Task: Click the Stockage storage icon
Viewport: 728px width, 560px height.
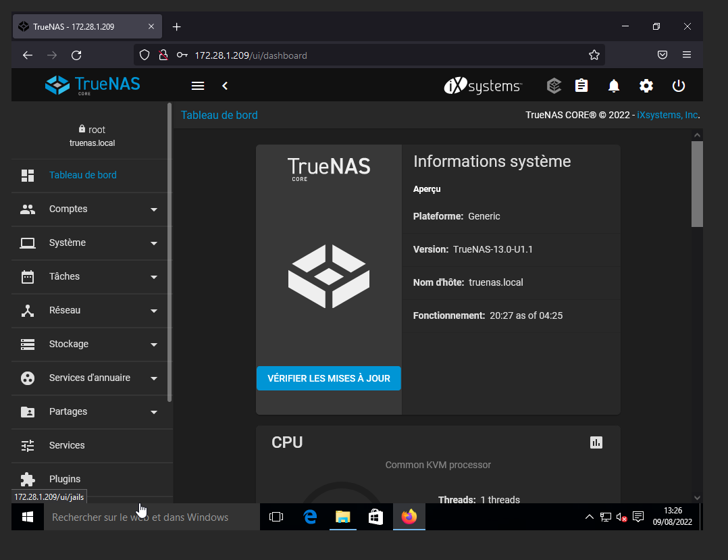Action: tap(28, 345)
